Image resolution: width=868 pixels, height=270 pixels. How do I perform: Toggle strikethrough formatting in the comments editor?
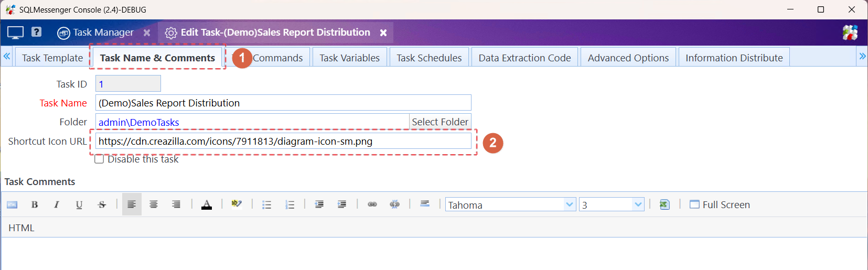point(102,204)
